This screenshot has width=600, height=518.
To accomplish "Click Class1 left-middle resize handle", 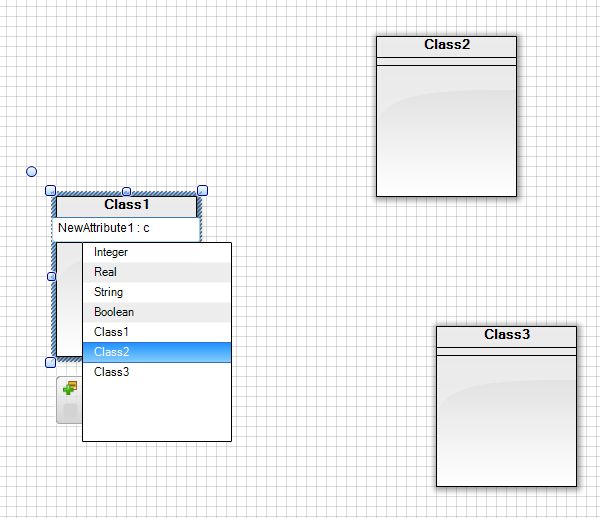I will [x=51, y=276].
